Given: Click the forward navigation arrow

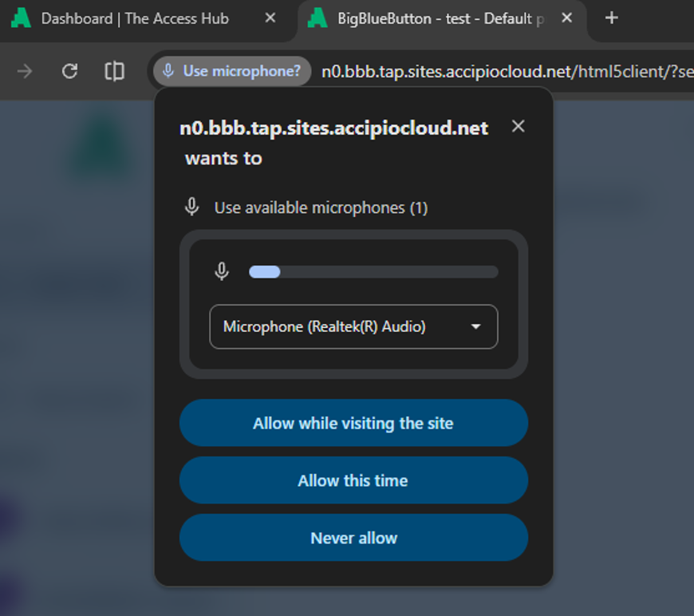Looking at the screenshot, I should click(x=25, y=71).
